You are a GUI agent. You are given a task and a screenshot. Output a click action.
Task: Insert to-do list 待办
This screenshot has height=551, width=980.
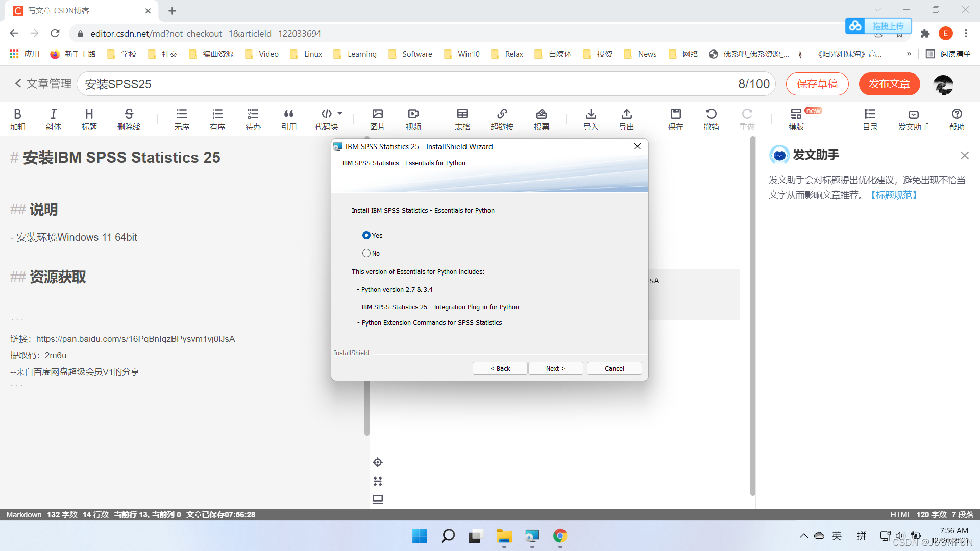[x=253, y=119]
